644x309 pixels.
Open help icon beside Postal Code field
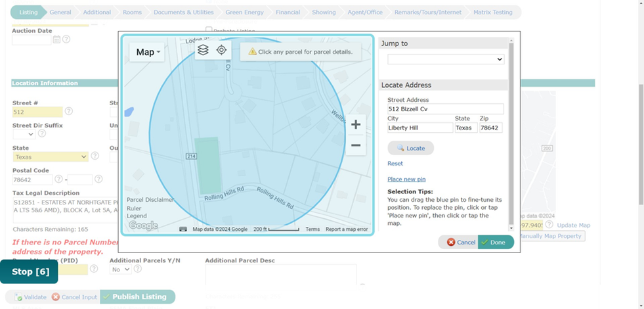point(58,179)
